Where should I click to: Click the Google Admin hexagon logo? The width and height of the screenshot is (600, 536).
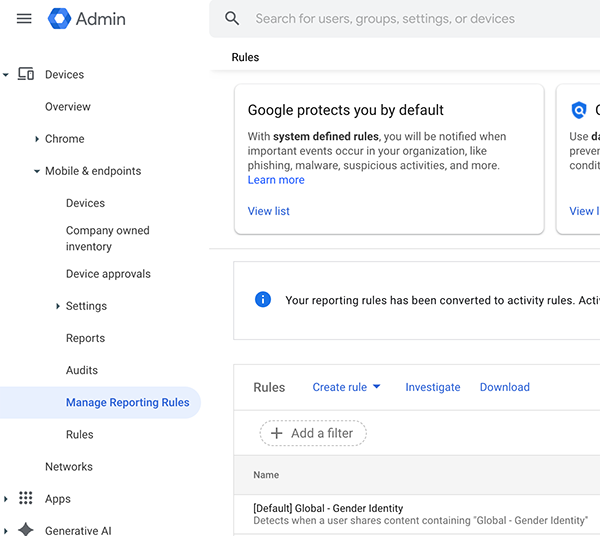[59, 18]
